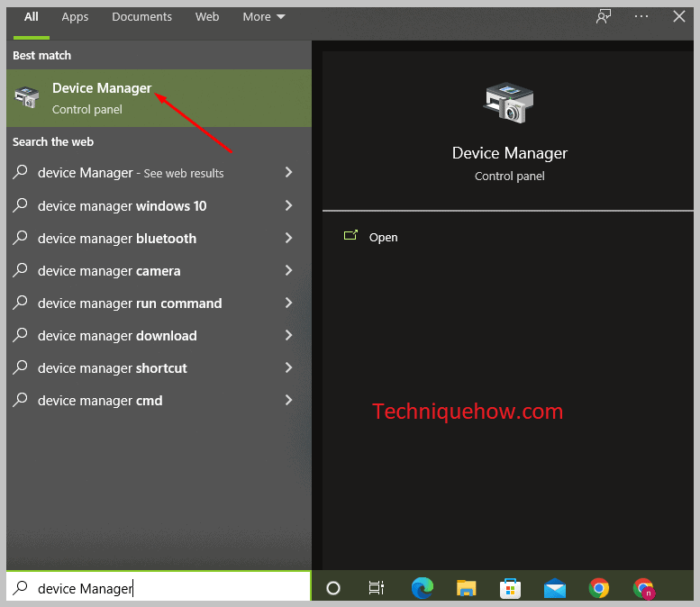Open Mail app from taskbar
Screen dimensions: 700x607
pyautogui.click(x=555, y=588)
